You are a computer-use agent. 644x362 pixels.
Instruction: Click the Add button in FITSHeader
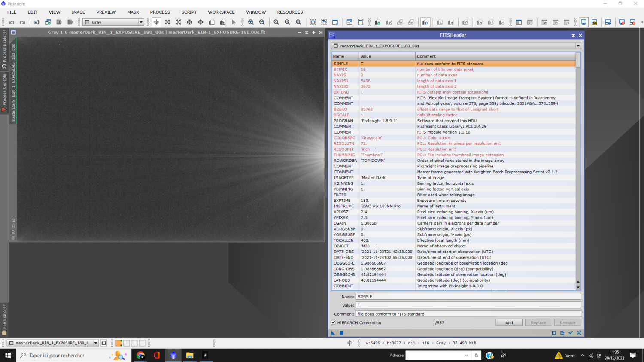[x=509, y=323]
